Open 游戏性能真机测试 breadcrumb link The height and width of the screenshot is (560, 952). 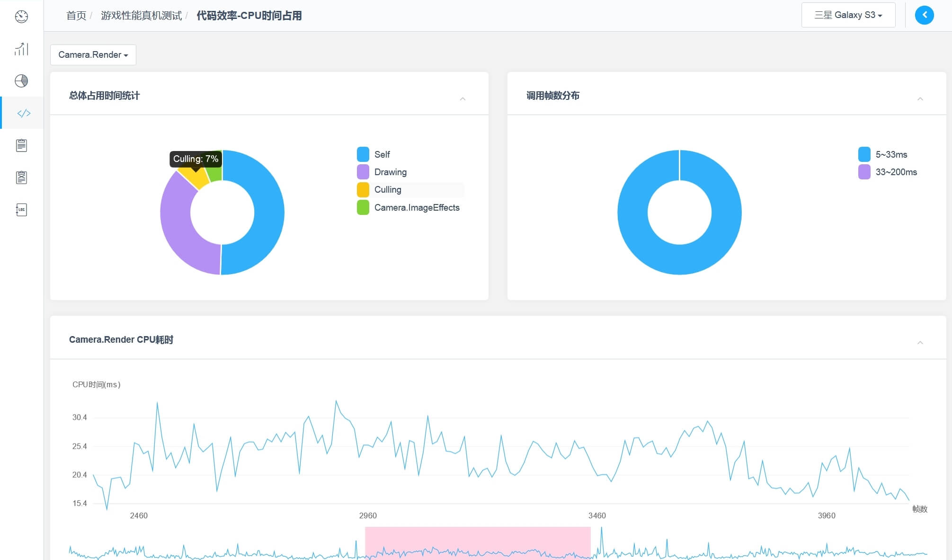pyautogui.click(x=141, y=16)
